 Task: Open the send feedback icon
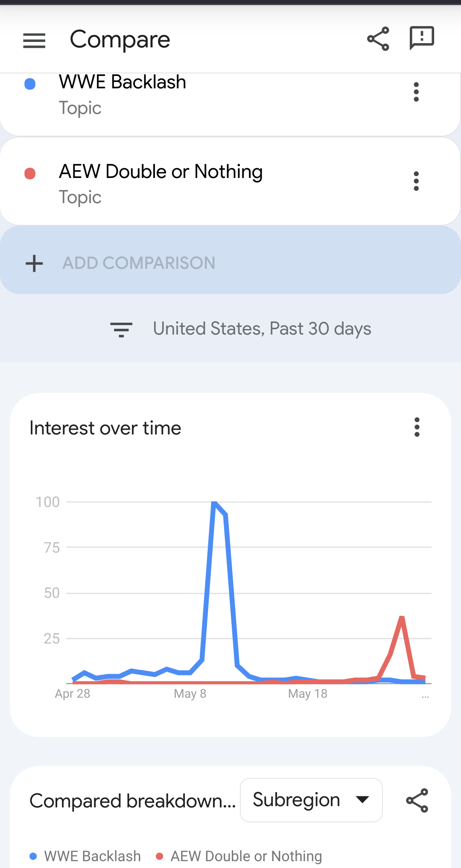pyautogui.click(x=422, y=38)
